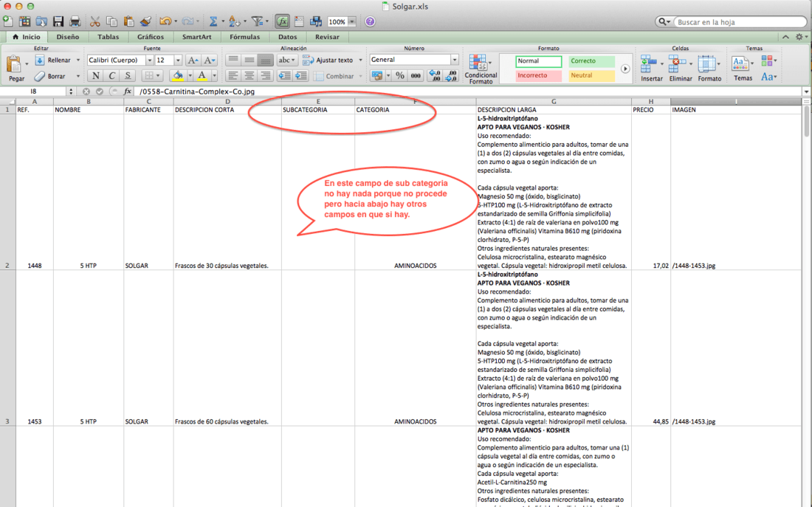Decrease the font size
Viewport: 812px width, 507px height.
209,60
